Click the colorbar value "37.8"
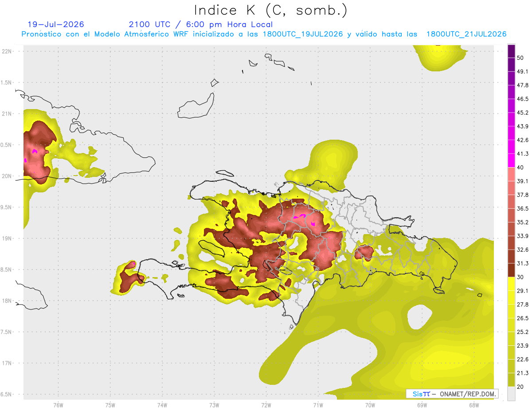 tap(522, 195)
